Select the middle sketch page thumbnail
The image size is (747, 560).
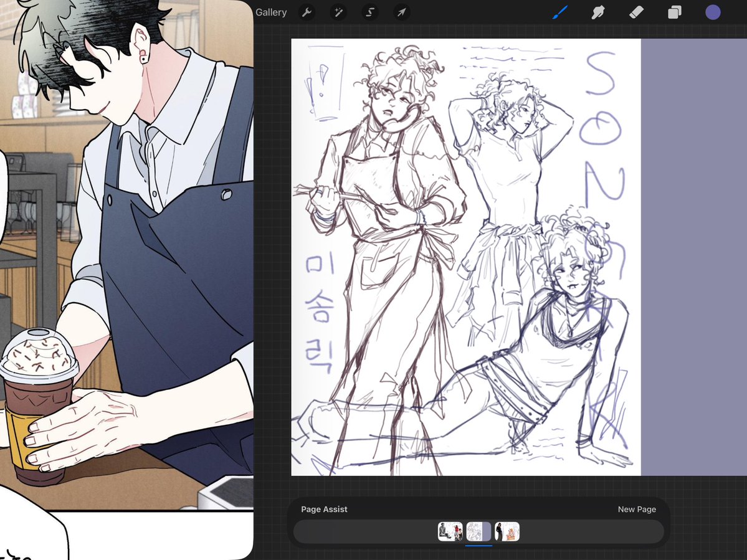coord(478,531)
